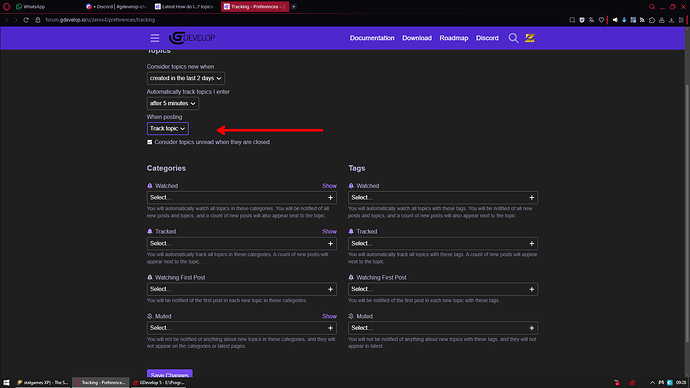Click the blue download arrow extension
Image resolution: width=690 pixels, height=388 pixels.
pyautogui.click(x=624, y=20)
